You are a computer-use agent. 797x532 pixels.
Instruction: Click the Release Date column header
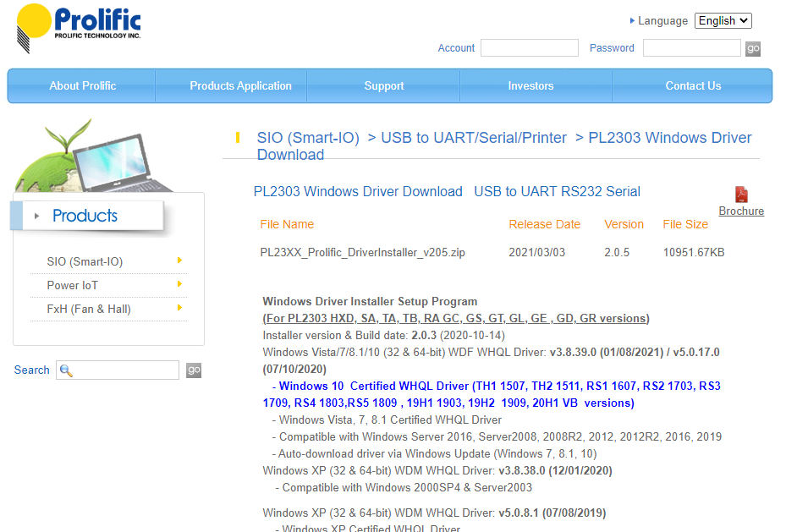tap(544, 224)
